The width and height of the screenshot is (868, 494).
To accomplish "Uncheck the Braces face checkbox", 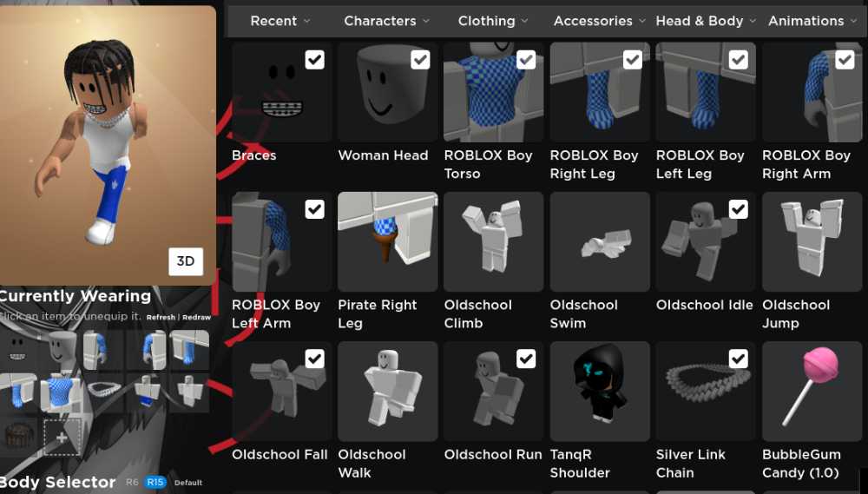I will (x=314, y=59).
